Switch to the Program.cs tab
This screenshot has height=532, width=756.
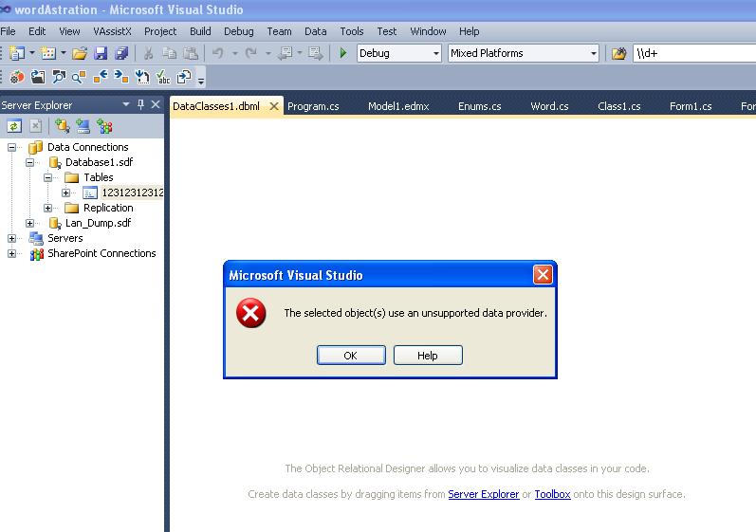tap(313, 106)
